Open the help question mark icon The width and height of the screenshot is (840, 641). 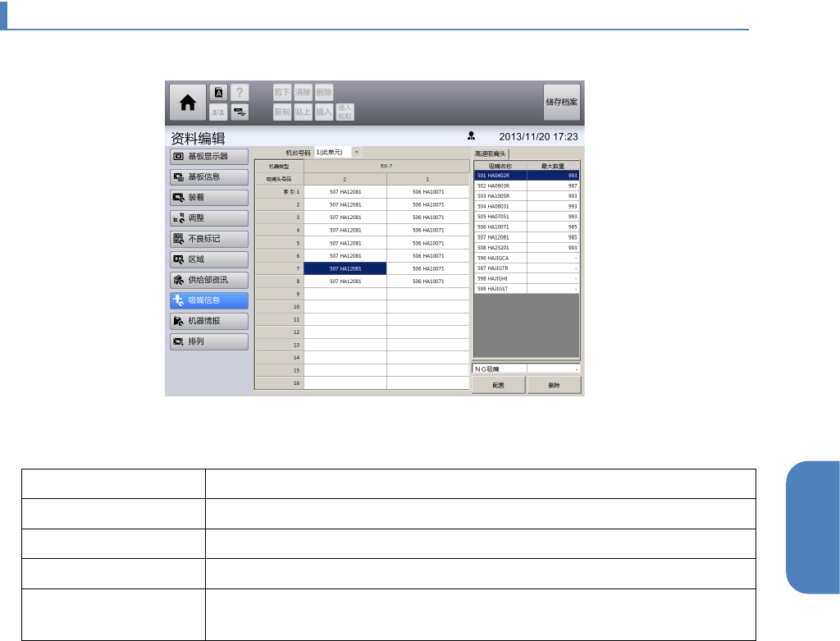240,93
